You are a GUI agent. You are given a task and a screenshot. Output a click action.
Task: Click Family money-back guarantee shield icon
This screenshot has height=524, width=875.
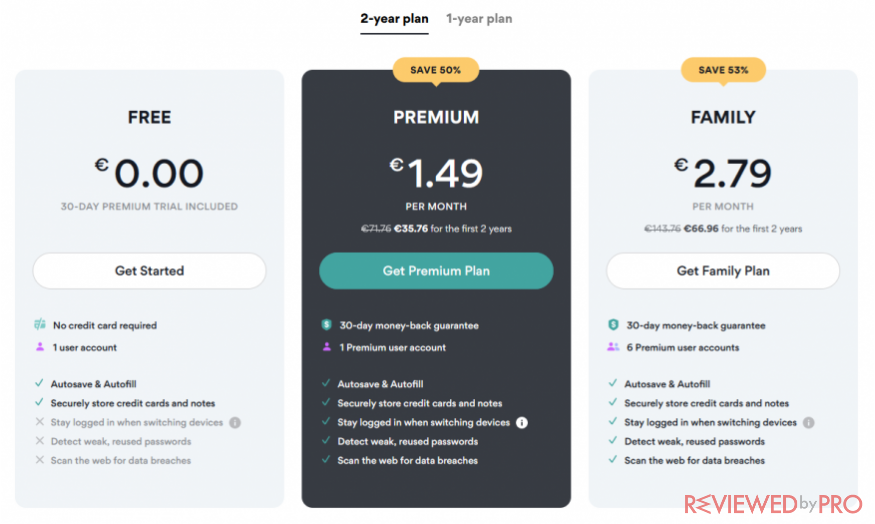click(613, 325)
